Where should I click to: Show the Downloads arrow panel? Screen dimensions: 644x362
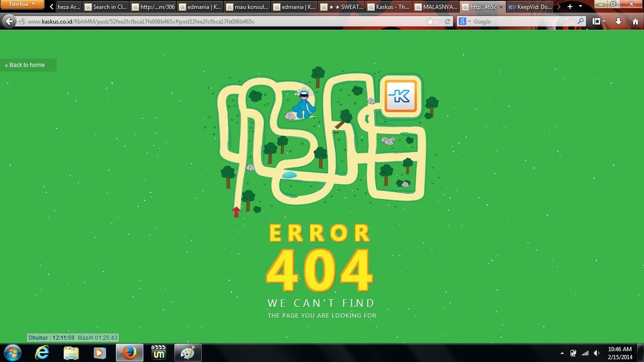(x=618, y=21)
